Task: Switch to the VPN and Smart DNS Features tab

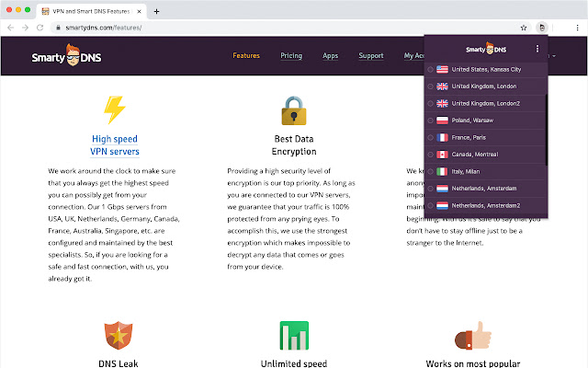Action: click(x=91, y=11)
